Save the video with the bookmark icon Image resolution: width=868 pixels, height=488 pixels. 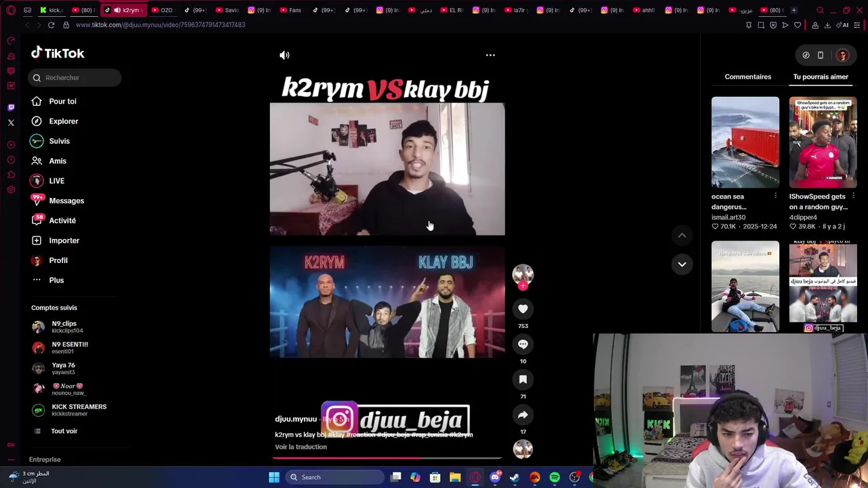point(523,380)
